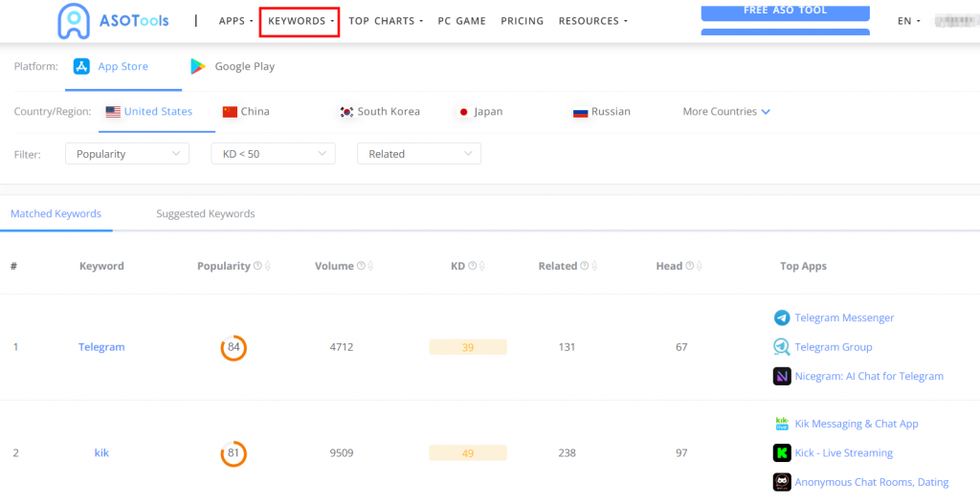Viewport: 980px width, 504px height.
Task: Open Nicegram app icon
Action: point(782,376)
